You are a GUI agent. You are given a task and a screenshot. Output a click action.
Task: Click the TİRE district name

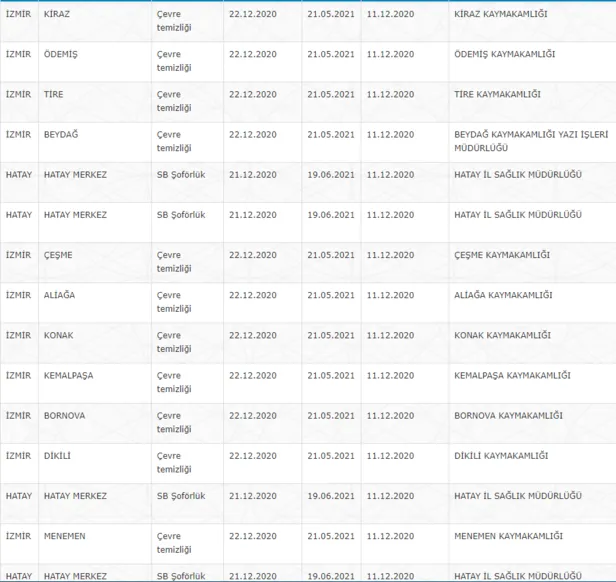[x=54, y=94]
